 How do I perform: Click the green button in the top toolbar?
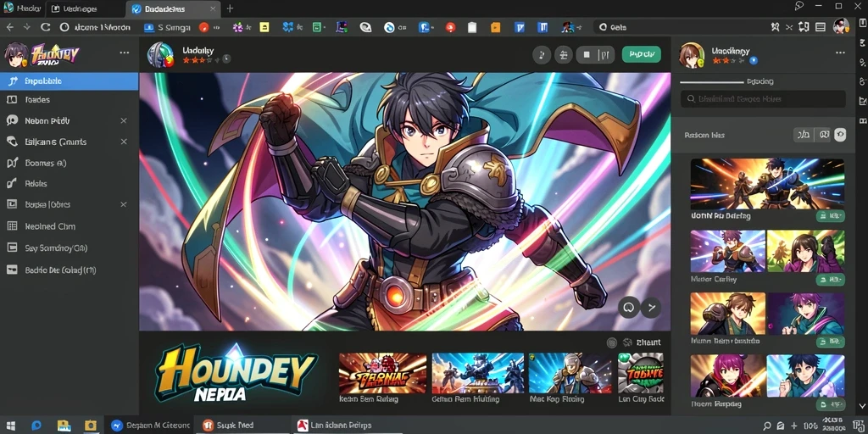coord(641,54)
